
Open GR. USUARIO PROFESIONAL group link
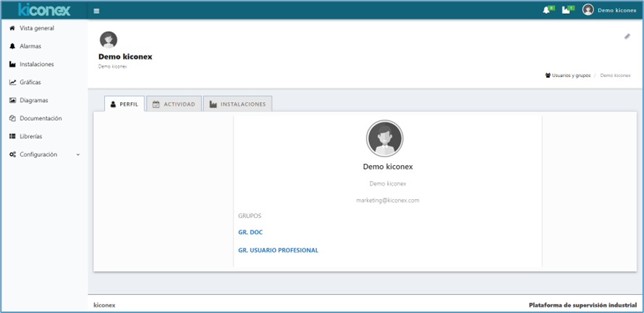pyautogui.click(x=278, y=251)
